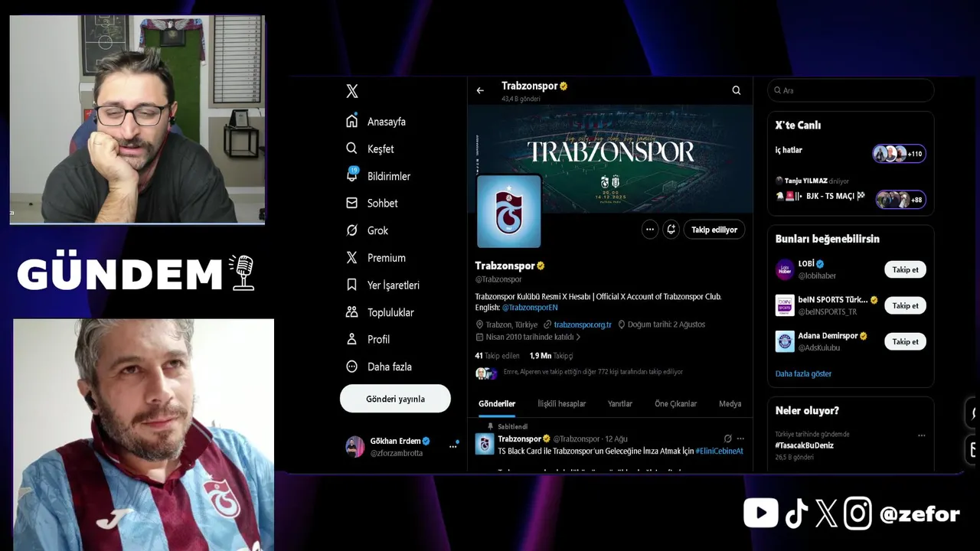Open 41 Takip edilen list
The height and width of the screenshot is (551, 980).
(x=497, y=356)
